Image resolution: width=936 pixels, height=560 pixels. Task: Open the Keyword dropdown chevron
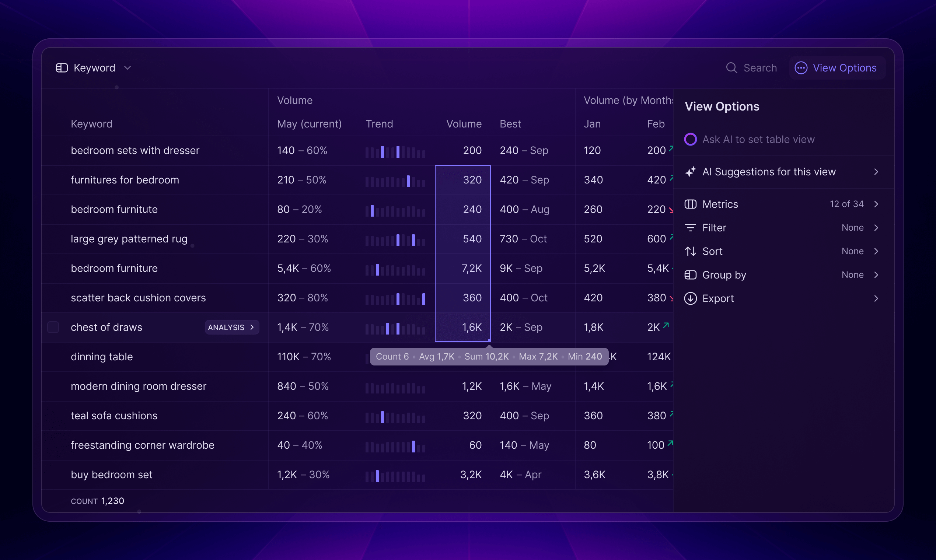pos(128,68)
